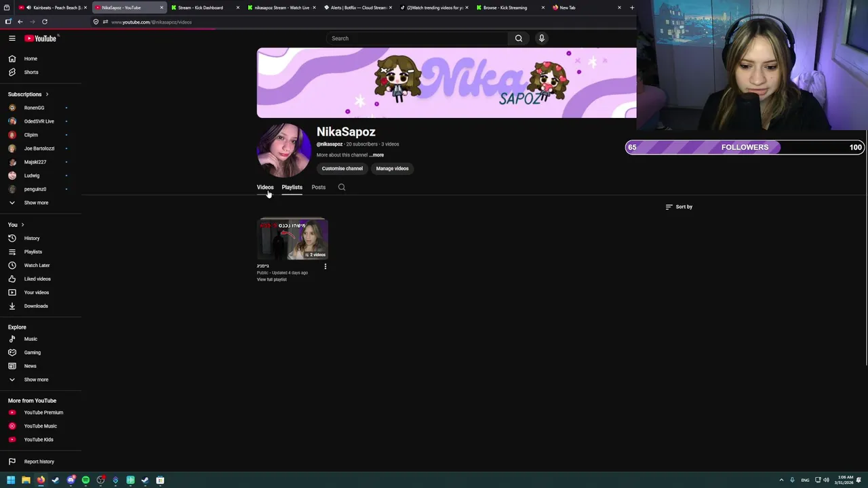Open the Windows Start menu
Viewport: 868px width, 488px height.
tap(11, 480)
